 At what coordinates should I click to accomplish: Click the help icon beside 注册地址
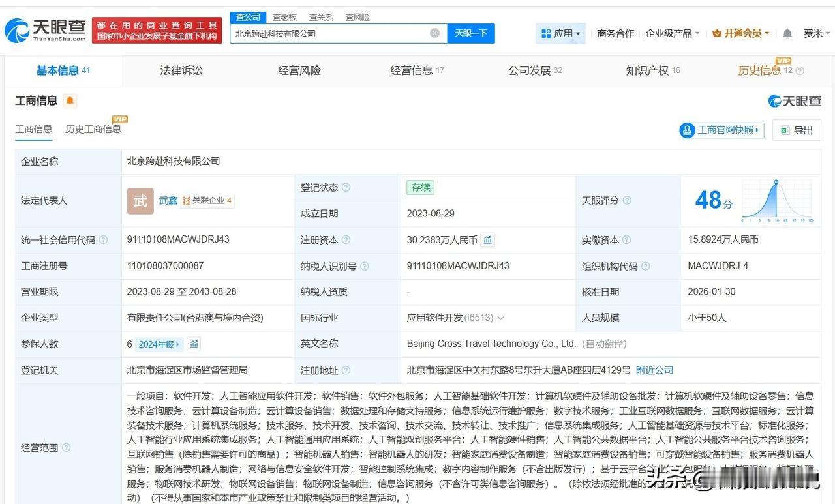346,370
